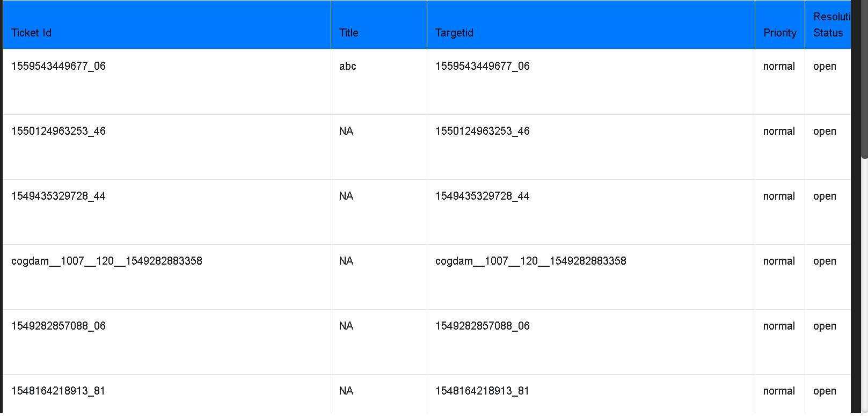The height and width of the screenshot is (416, 868).
Task: Select ticket id 1549282857088_06 cell
Action: coord(167,342)
